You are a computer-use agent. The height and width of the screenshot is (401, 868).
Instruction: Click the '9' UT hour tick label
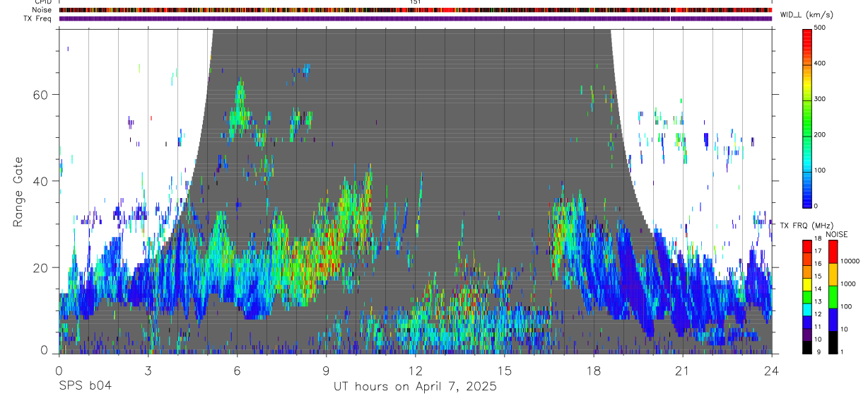[326, 371]
